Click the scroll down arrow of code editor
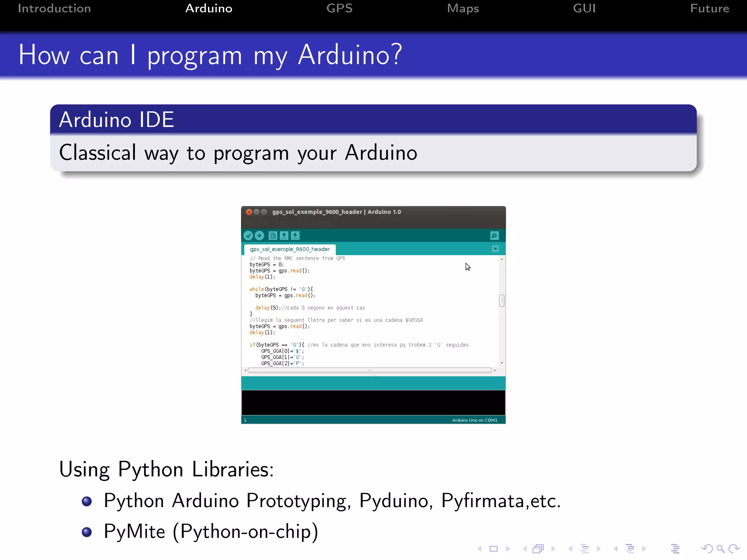The height and width of the screenshot is (560, 747). [x=502, y=363]
